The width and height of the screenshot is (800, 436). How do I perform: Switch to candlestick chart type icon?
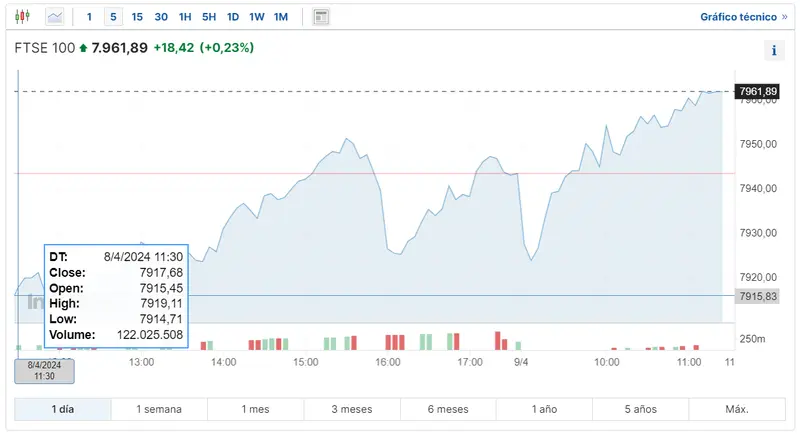pos(22,17)
